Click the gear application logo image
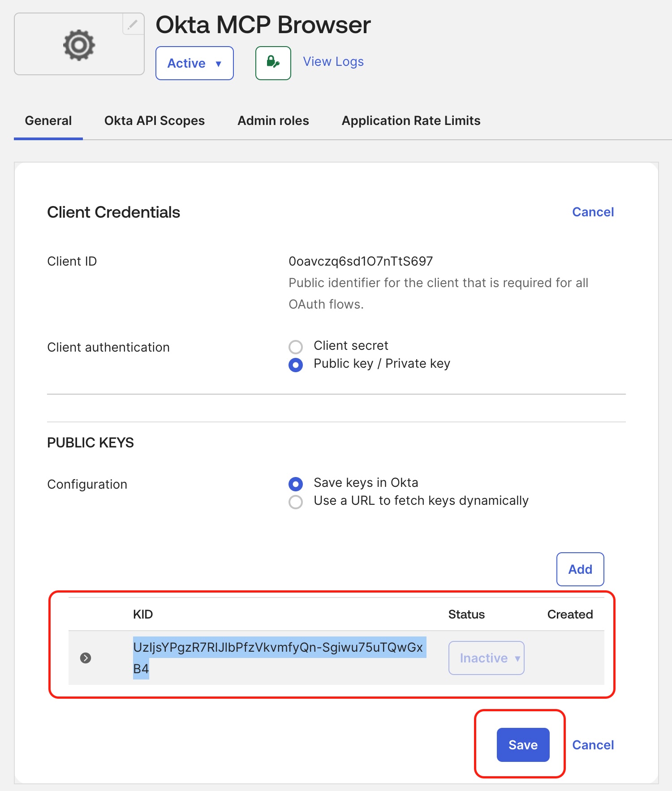Image resolution: width=672 pixels, height=791 pixels. tap(79, 45)
